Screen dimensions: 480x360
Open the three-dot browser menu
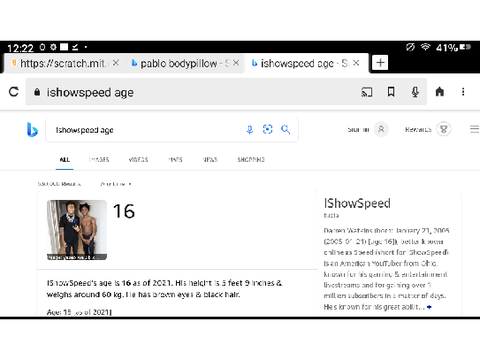(x=463, y=92)
